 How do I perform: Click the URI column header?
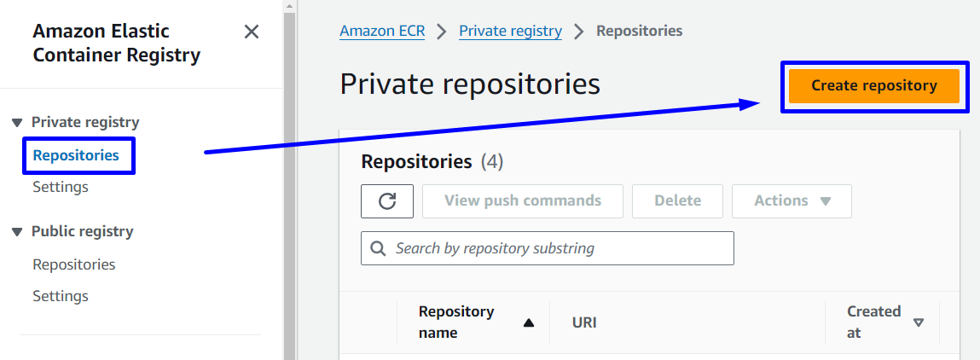point(584,322)
